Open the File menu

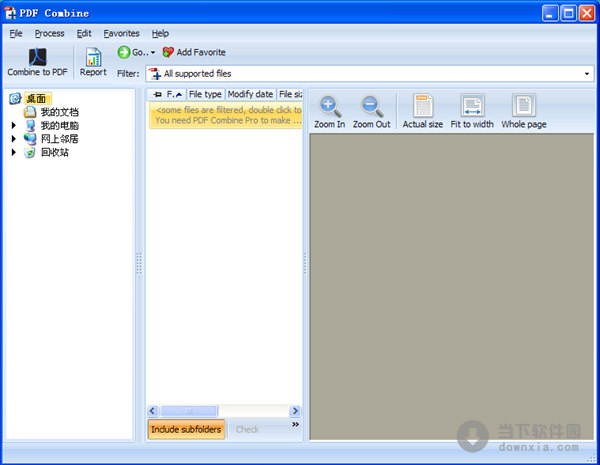pos(16,33)
